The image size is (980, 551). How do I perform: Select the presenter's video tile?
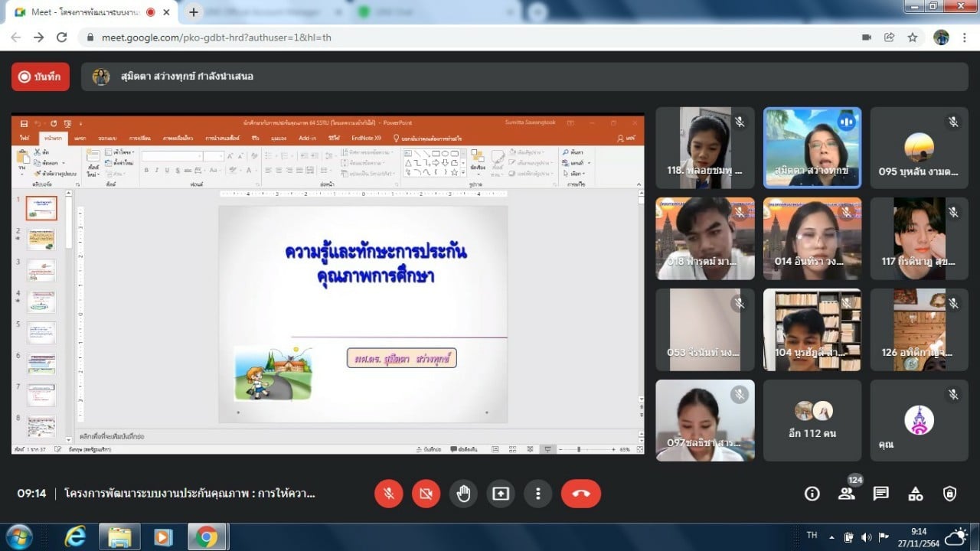click(x=812, y=148)
